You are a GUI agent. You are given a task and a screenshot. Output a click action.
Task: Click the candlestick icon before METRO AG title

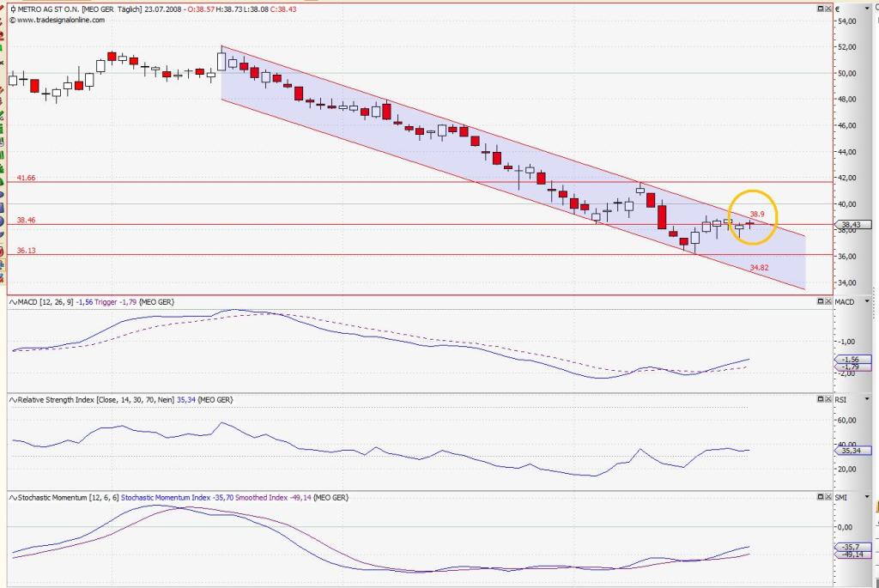[x=13, y=9]
